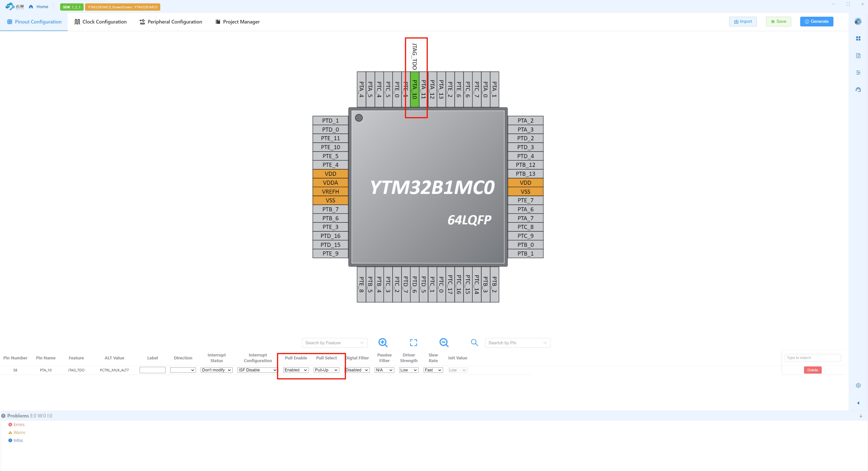Click the fit-to-screen icon

[413, 342]
